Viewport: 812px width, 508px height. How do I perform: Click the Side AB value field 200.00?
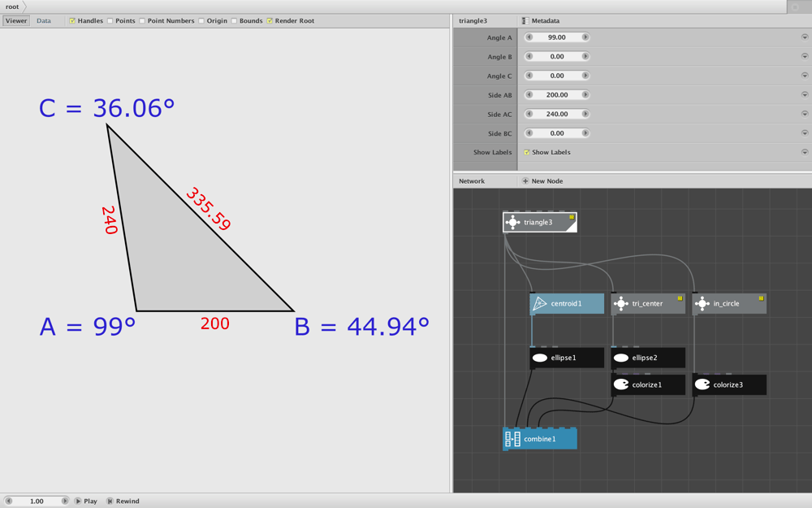557,95
